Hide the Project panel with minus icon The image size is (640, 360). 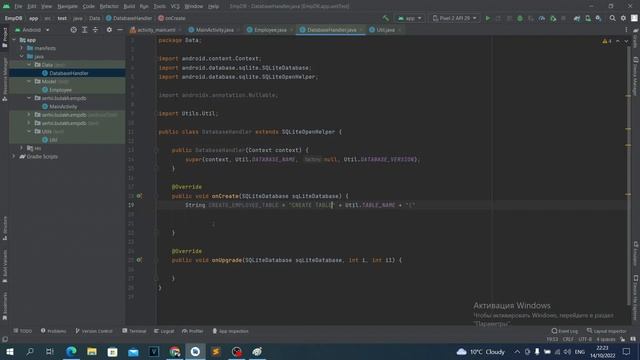click(120, 30)
